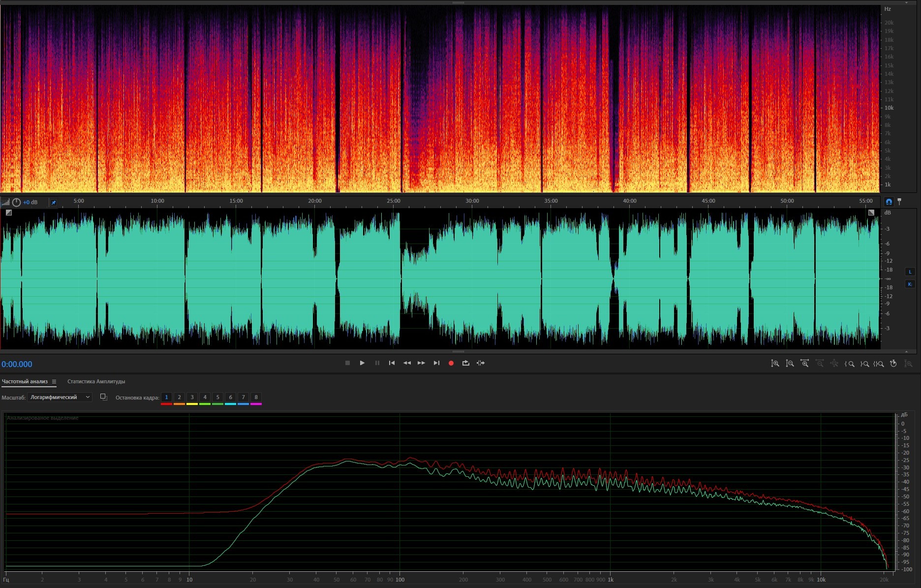The height and width of the screenshot is (588, 921).
Task: Click the volume level bars icon
Action: (x=5, y=202)
